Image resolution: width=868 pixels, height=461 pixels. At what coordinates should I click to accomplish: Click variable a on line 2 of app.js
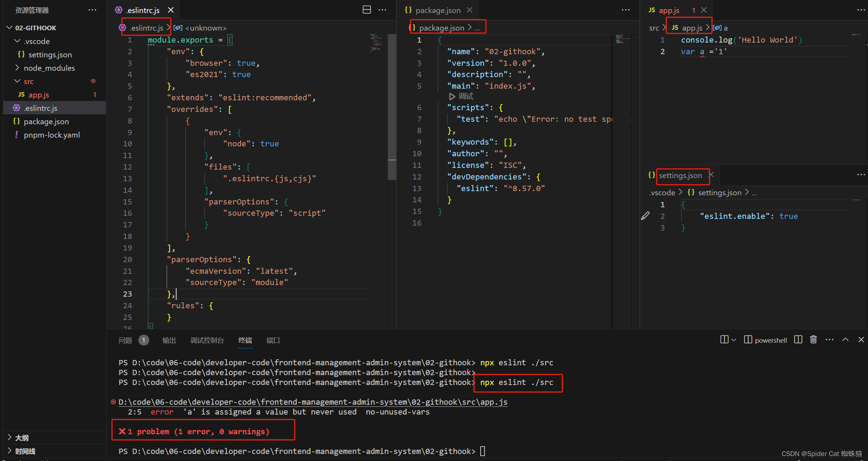tap(702, 52)
